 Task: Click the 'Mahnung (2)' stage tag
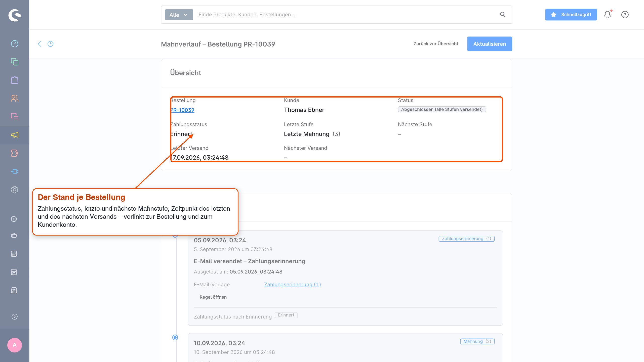[x=477, y=341]
